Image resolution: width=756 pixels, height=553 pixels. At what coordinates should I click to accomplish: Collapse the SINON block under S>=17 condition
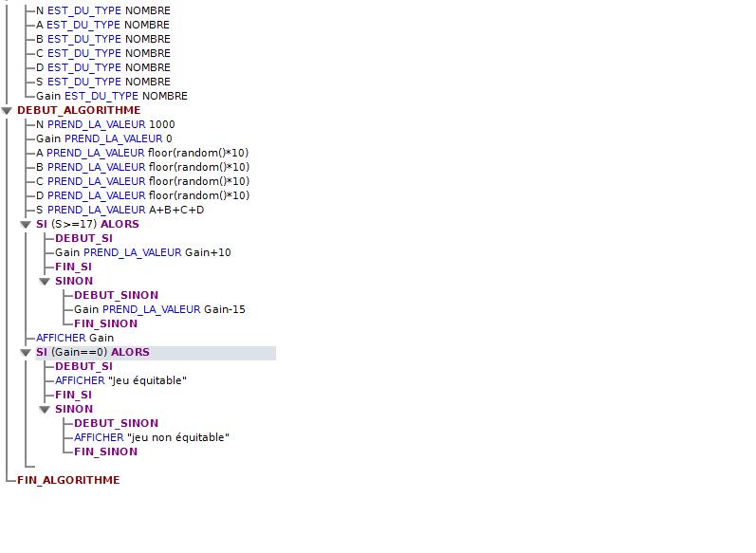coord(45,282)
